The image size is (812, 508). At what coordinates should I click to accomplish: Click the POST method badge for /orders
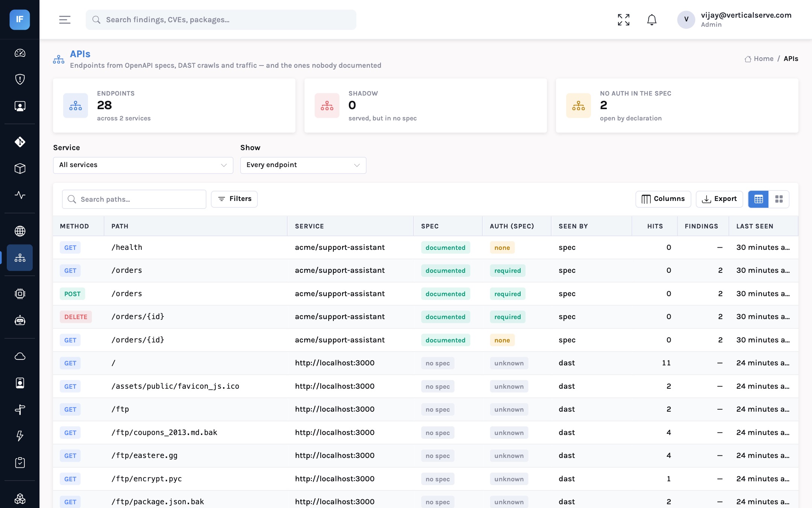pyautogui.click(x=72, y=294)
